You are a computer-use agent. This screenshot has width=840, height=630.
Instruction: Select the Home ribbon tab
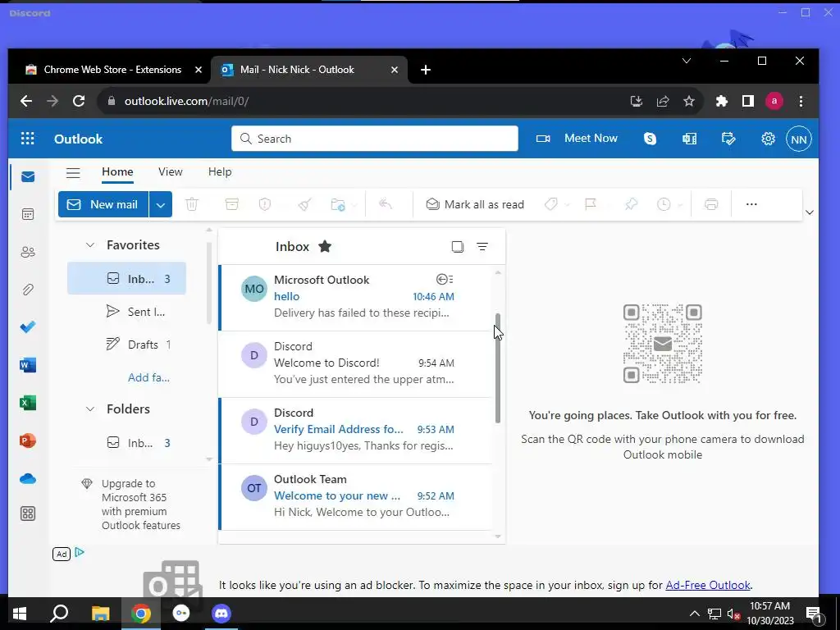pyautogui.click(x=117, y=171)
